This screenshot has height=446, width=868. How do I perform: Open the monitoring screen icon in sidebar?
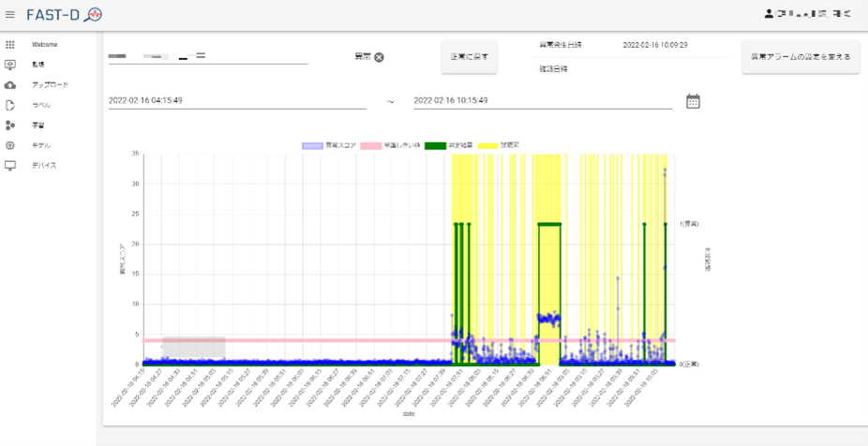pyautogui.click(x=10, y=65)
